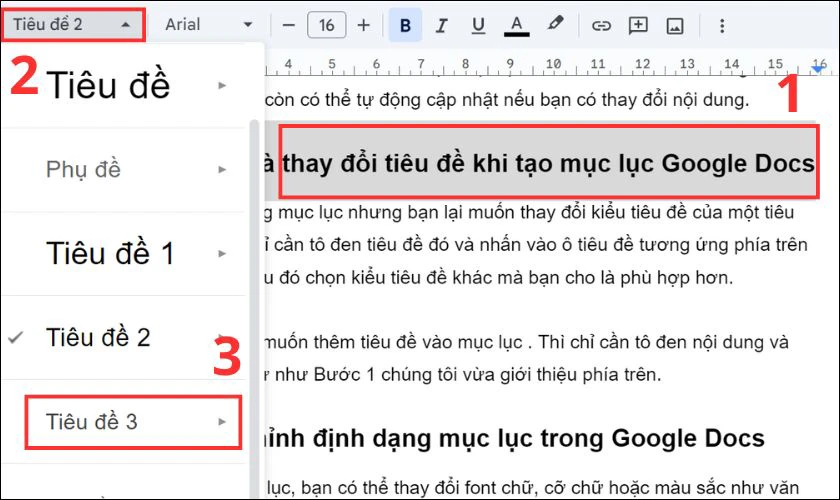Screen dimensions: 840x500
Task: Click the insert image icon
Action: coord(674,25)
